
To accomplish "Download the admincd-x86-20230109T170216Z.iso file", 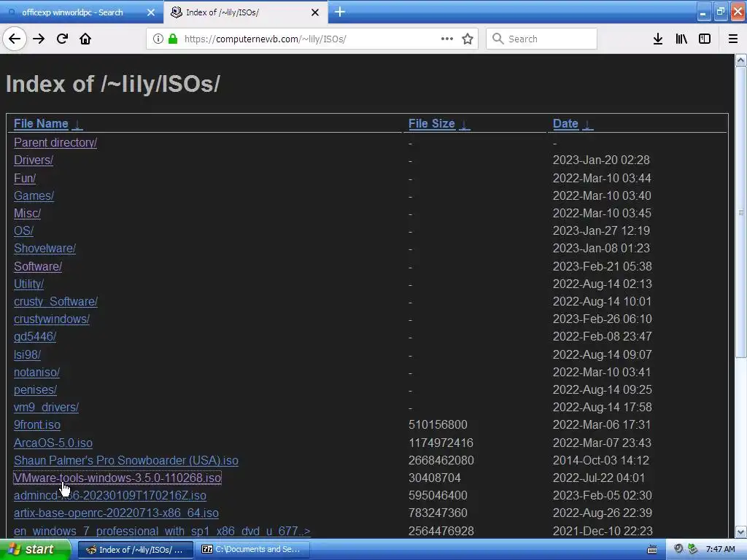I will (110, 496).
